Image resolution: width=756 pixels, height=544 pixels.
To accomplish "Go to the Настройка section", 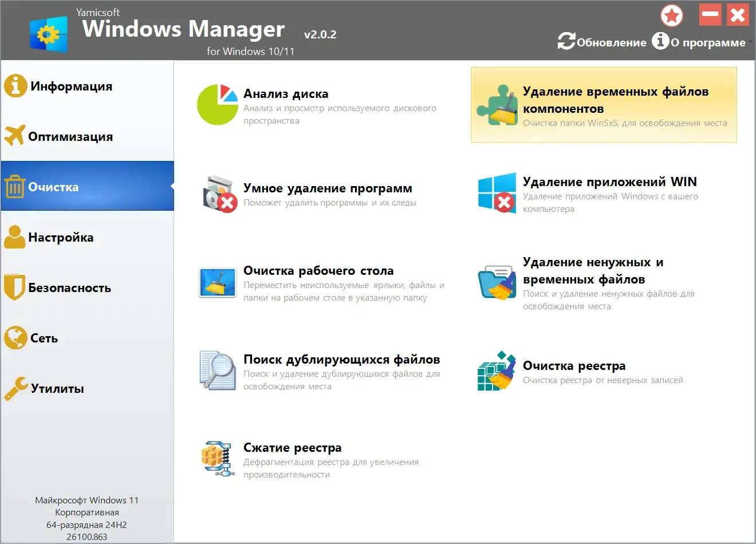I will [x=87, y=237].
